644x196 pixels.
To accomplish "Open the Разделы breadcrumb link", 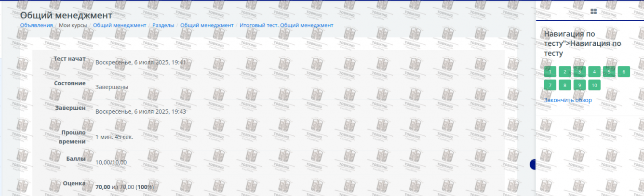I will point(163,25).
